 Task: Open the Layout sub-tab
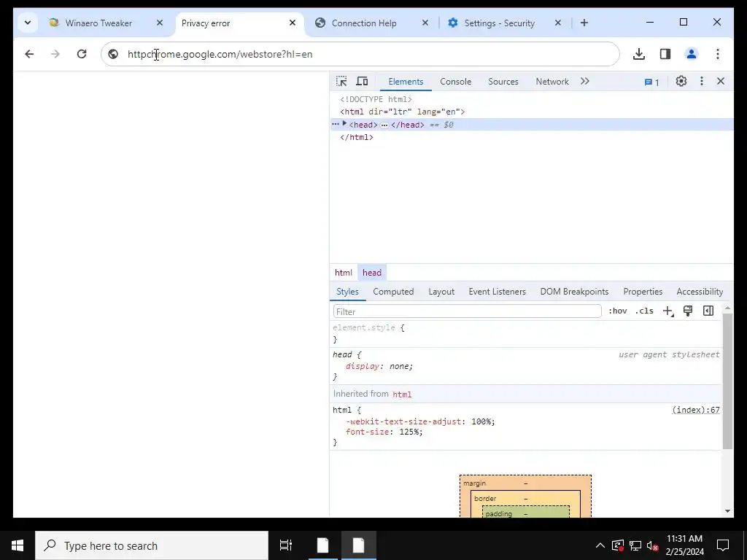(441, 292)
